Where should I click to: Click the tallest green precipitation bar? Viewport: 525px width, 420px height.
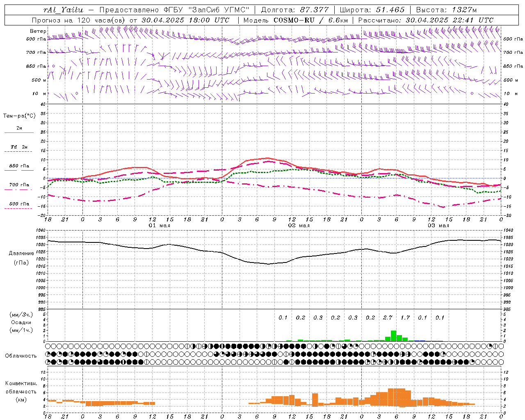click(393, 336)
